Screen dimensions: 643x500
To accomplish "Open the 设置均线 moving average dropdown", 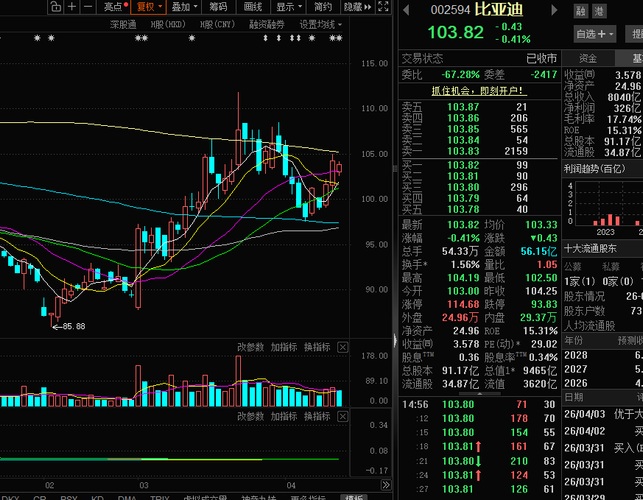I will click(x=320, y=25).
